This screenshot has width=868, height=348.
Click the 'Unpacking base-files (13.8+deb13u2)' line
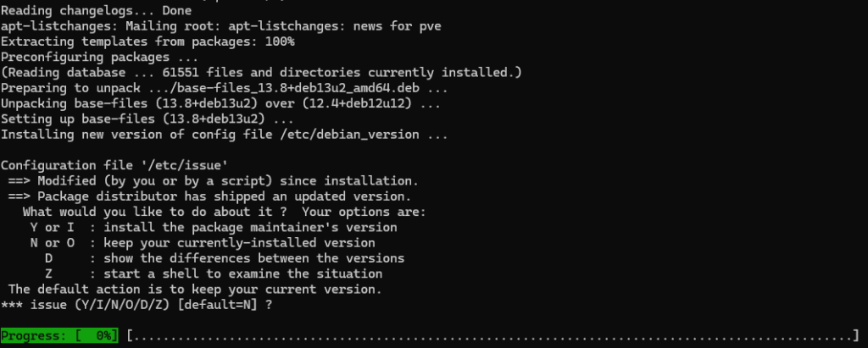[x=220, y=103]
